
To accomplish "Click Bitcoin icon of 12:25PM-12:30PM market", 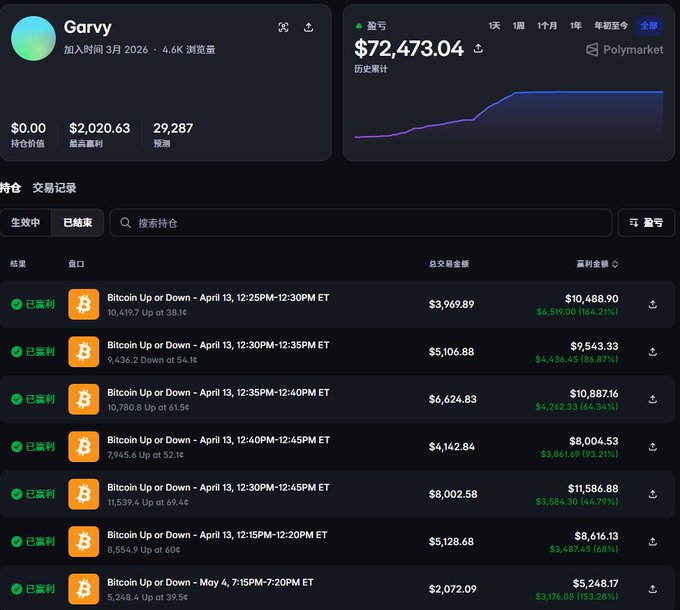I will tap(84, 304).
